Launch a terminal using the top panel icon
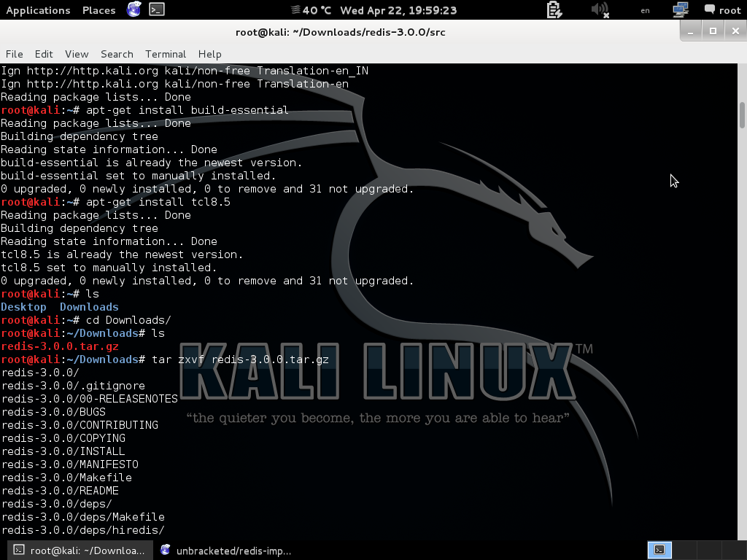747x560 pixels. (x=155, y=10)
